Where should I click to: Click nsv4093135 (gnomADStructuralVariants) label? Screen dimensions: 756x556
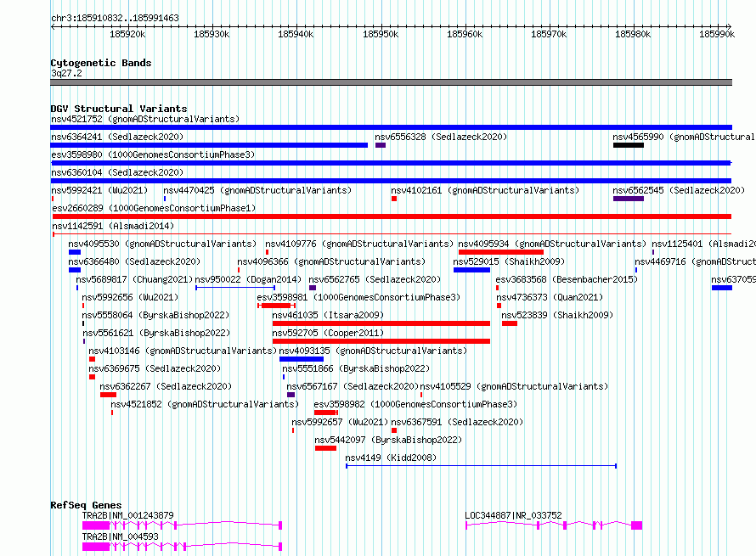pyautogui.click(x=373, y=351)
